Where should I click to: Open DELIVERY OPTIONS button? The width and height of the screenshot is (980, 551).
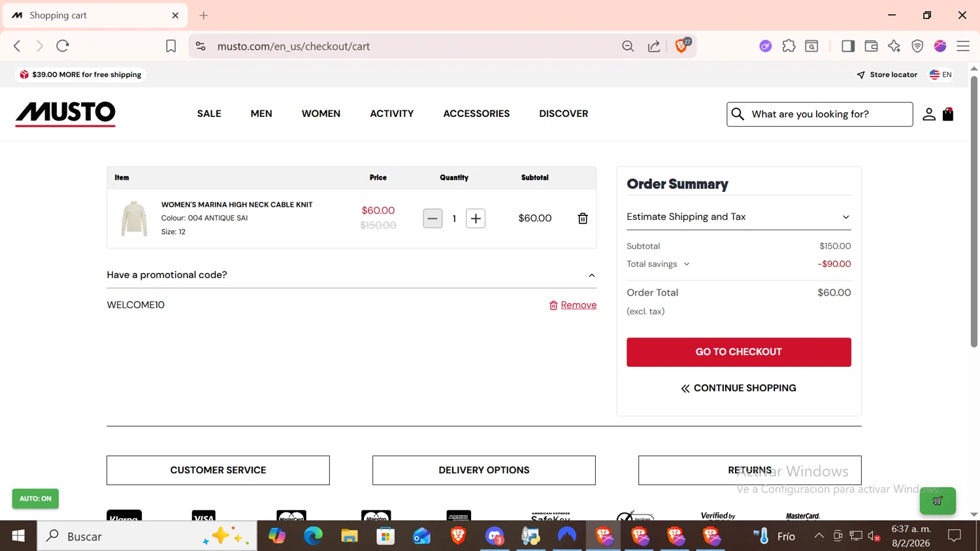tap(484, 470)
